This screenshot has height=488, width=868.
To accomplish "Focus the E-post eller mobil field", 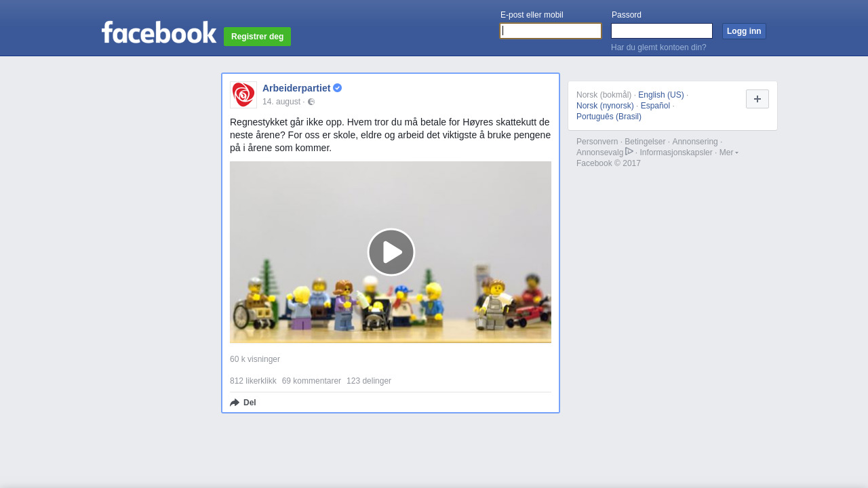I will click(551, 31).
